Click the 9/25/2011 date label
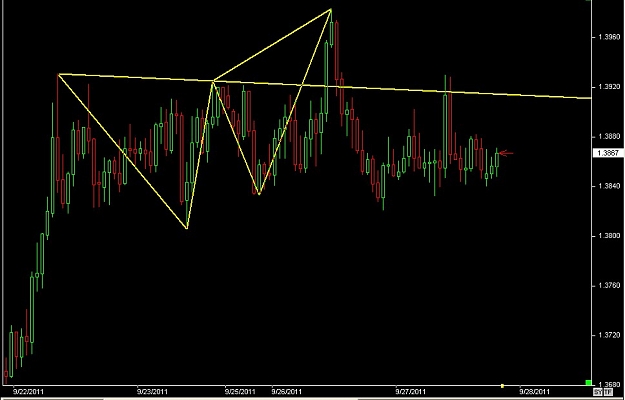 240,392
